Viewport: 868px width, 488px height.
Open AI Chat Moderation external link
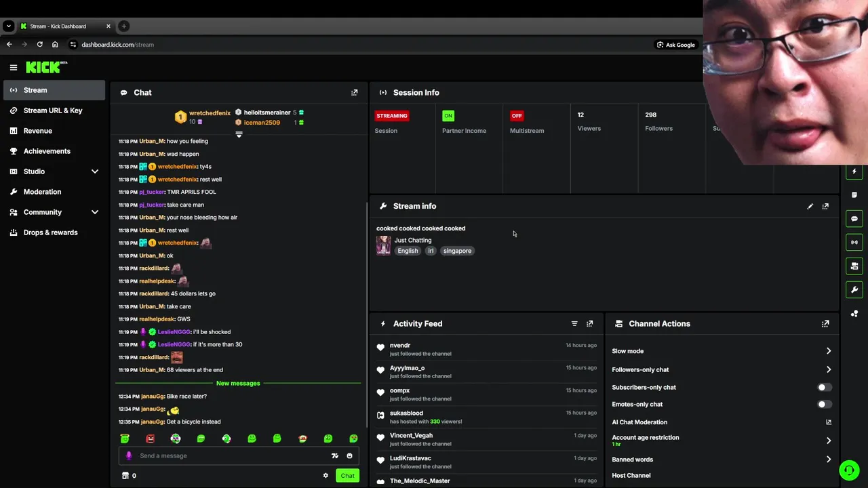click(829, 422)
